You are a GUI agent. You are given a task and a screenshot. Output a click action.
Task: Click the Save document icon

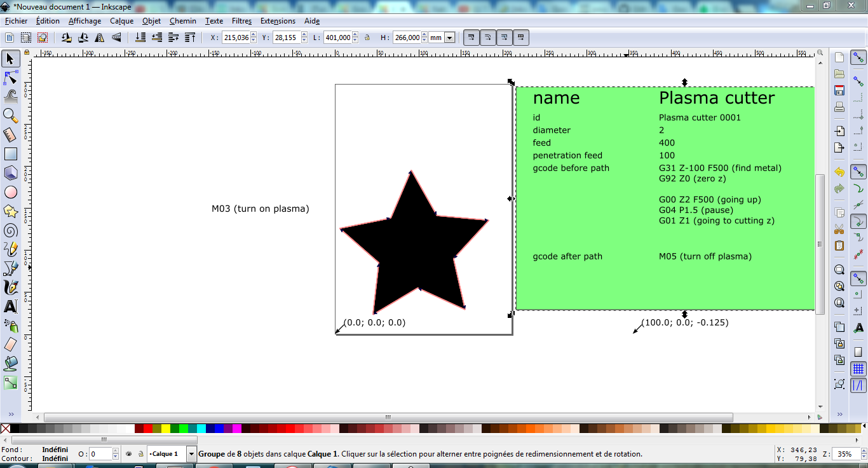[839, 90]
